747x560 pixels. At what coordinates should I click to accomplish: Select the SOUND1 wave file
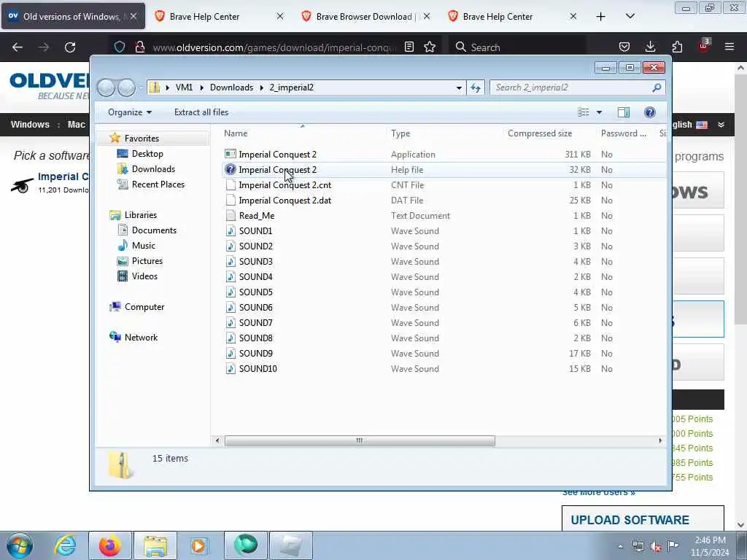pos(255,230)
